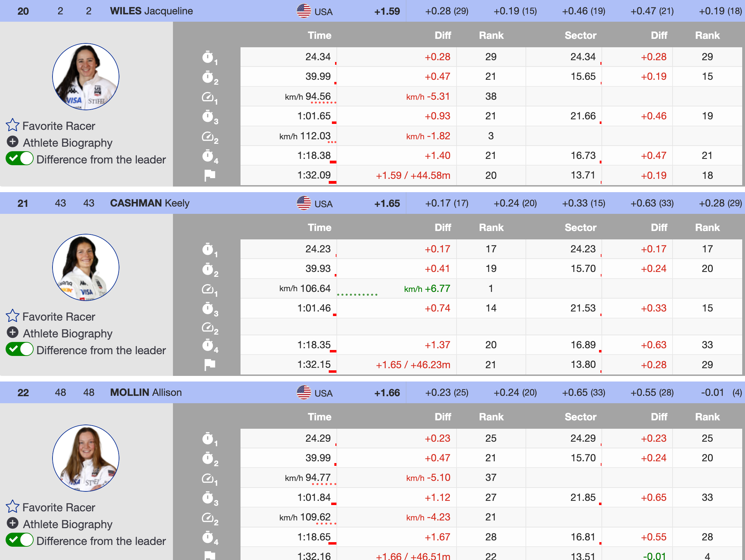Switch off leader difference toggle for Mollin
Viewport: 745px width, 560px height.
(x=20, y=540)
